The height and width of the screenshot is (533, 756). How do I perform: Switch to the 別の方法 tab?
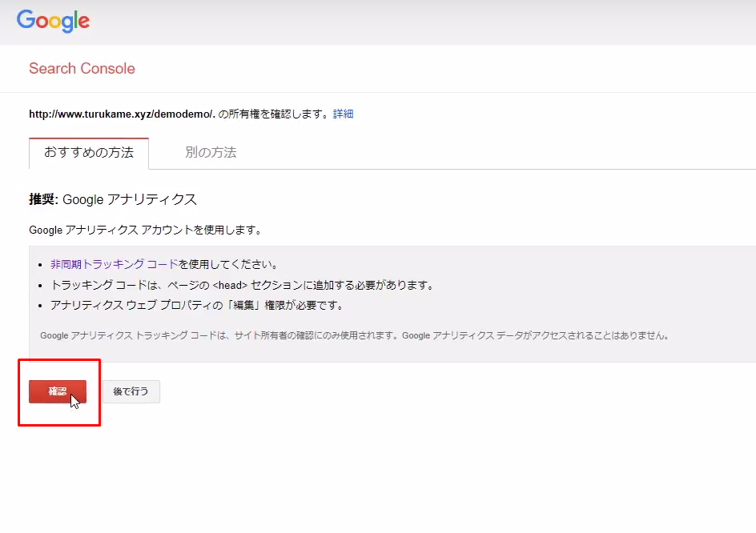point(211,153)
